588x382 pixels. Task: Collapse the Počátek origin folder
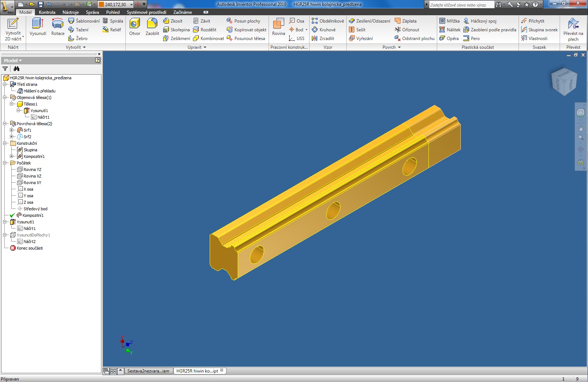[x=5, y=163]
